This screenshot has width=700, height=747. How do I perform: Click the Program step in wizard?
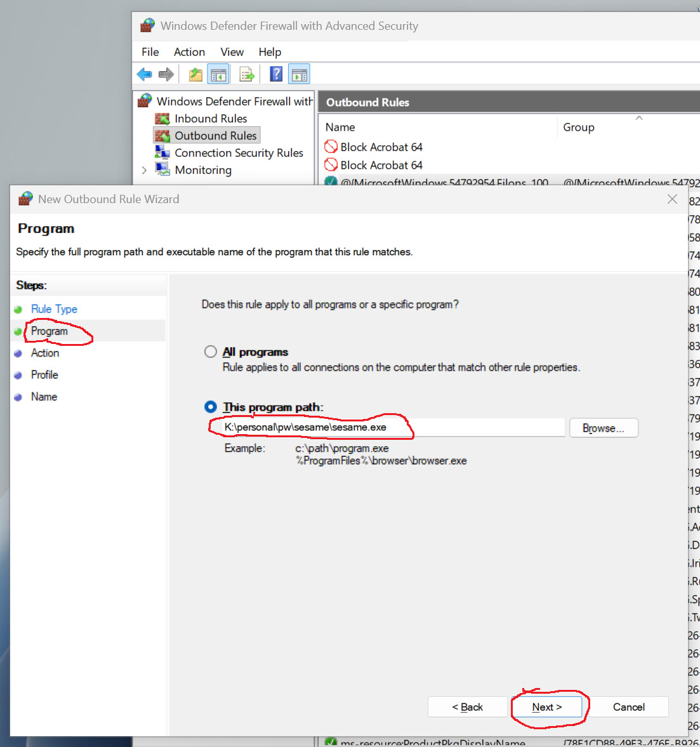click(x=50, y=331)
